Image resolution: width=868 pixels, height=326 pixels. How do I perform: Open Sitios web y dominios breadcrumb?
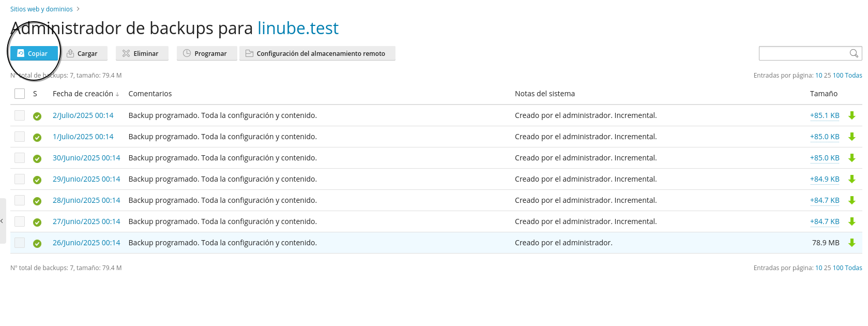click(x=41, y=9)
